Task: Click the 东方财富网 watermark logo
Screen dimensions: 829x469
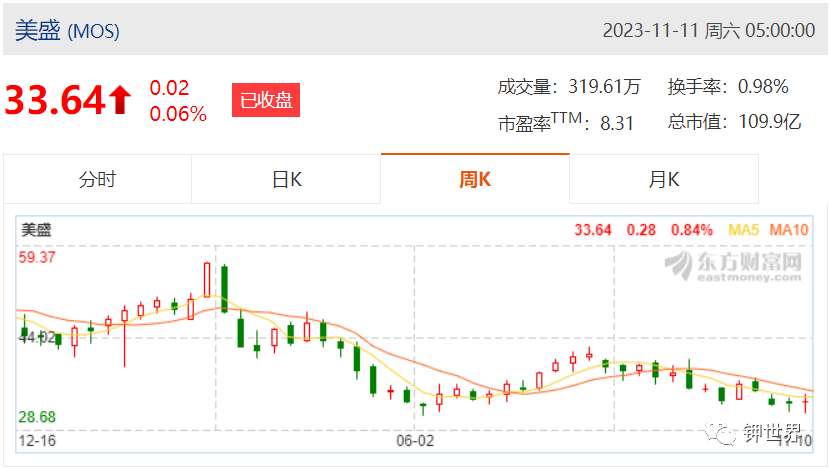Action: click(733, 266)
